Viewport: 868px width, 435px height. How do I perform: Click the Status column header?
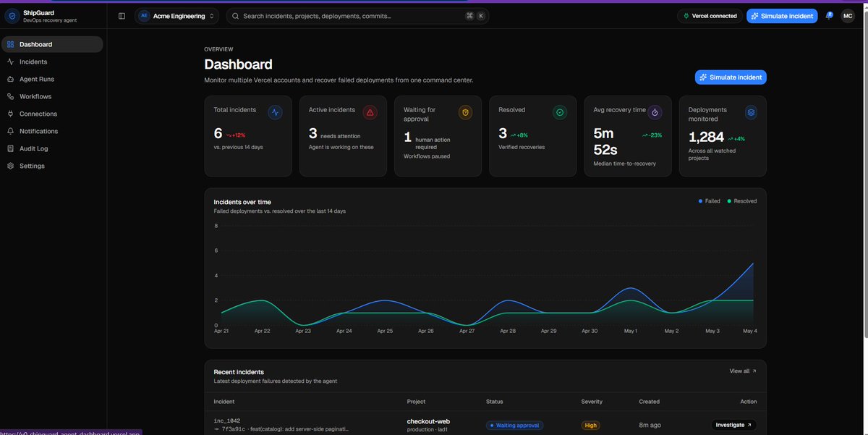coord(495,402)
